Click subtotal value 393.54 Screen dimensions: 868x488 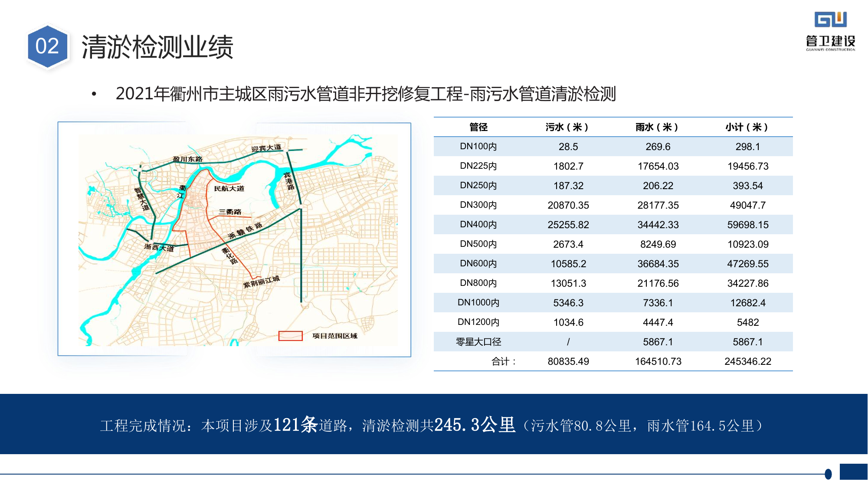[748, 186]
